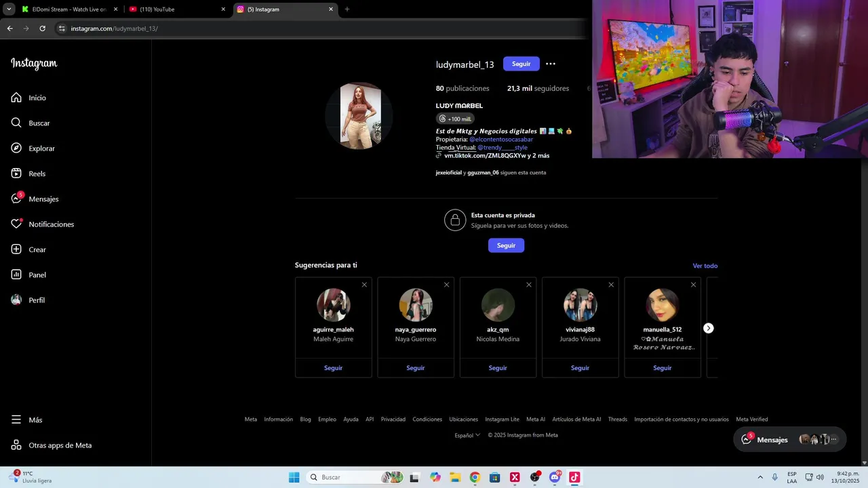The height and width of the screenshot is (488, 868).
Task: Open Discord from the taskbar
Action: (555, 477)
